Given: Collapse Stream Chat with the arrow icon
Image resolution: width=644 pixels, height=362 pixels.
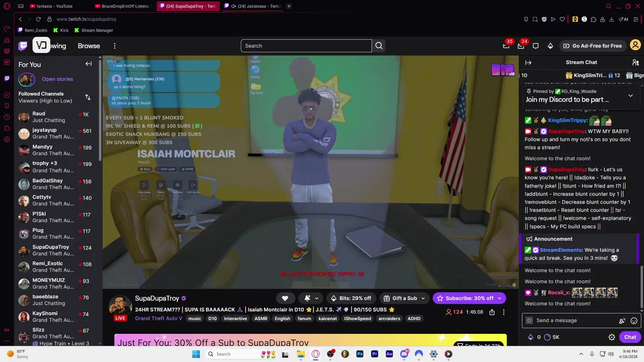Looking at the screenshot, I should [528, 62].
